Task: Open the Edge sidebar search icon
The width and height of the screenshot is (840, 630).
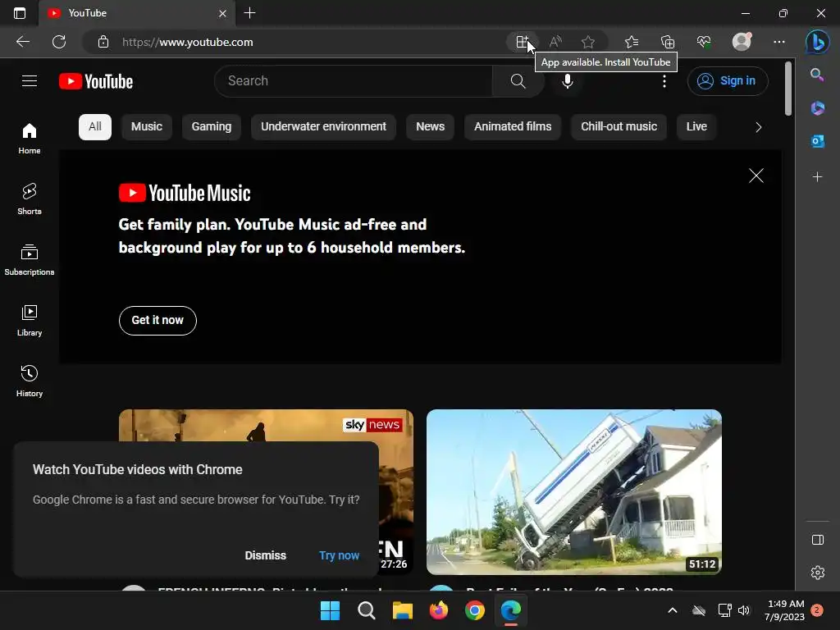Action: (817, 75)
